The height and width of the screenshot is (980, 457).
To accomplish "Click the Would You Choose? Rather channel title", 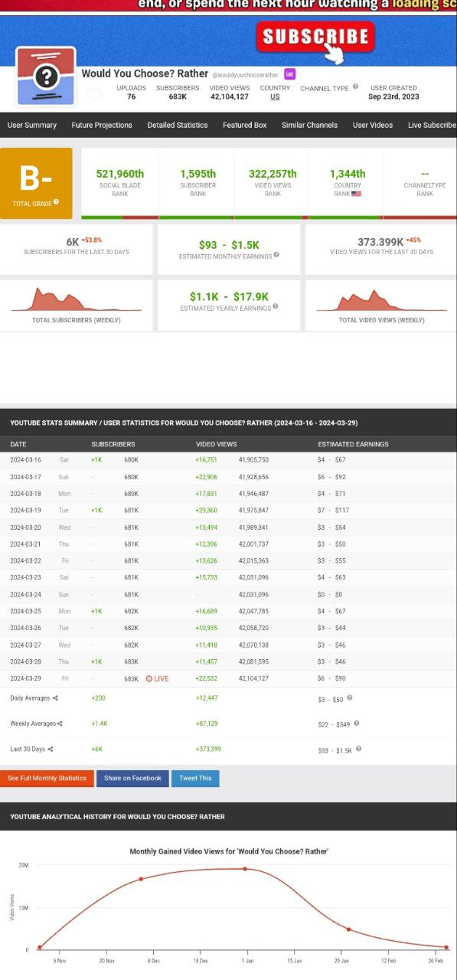I will coord(145,73).
